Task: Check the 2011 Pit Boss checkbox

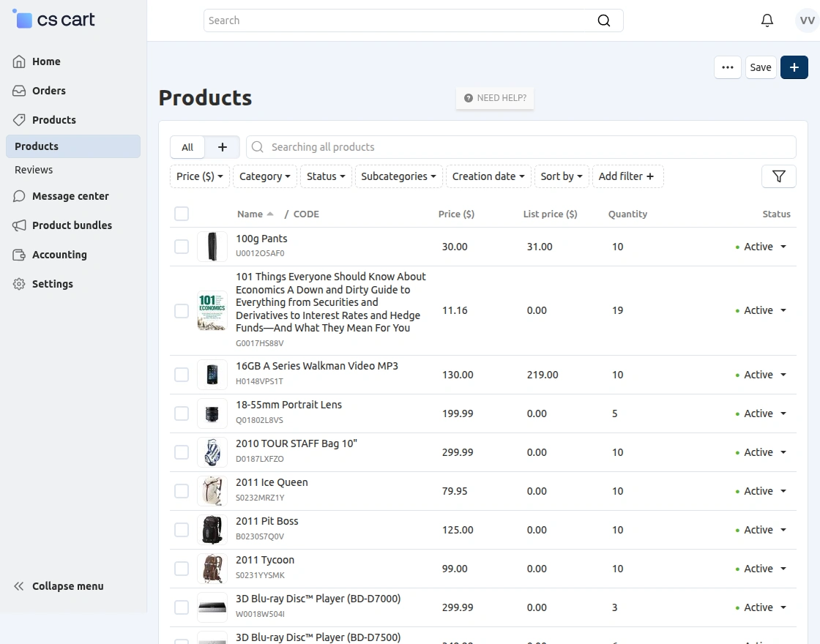Action: coord(182,530)
